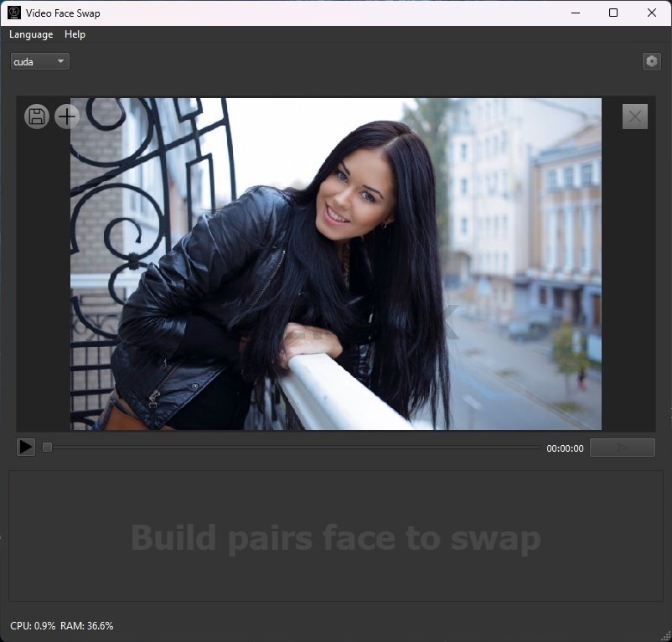
Task: Open the Help menu
Action: coord(75,34)
